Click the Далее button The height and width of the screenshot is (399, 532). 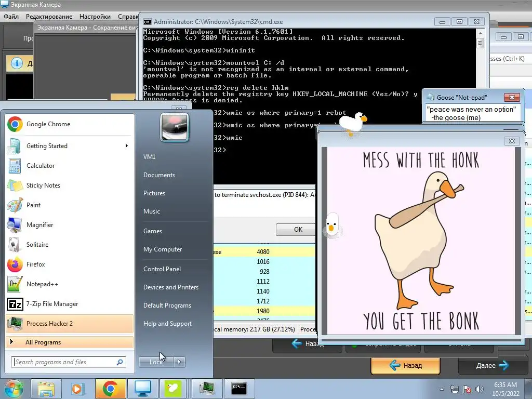click(492, 365)
